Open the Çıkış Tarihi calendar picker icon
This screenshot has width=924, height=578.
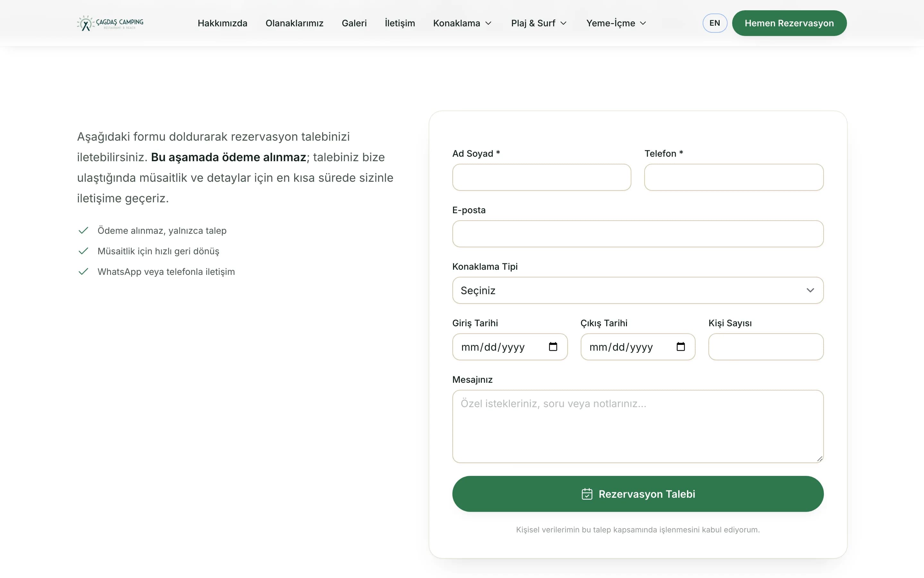pos(680,347)
